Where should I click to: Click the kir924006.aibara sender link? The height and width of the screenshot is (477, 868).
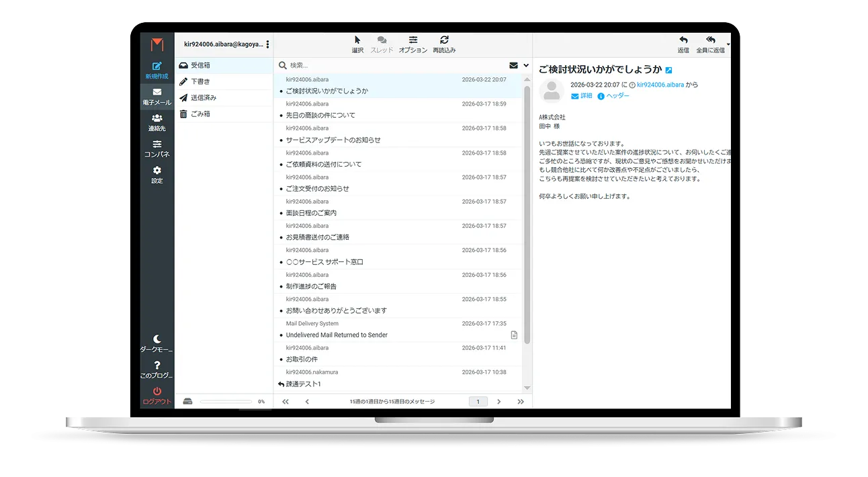[x=660, y=85]
